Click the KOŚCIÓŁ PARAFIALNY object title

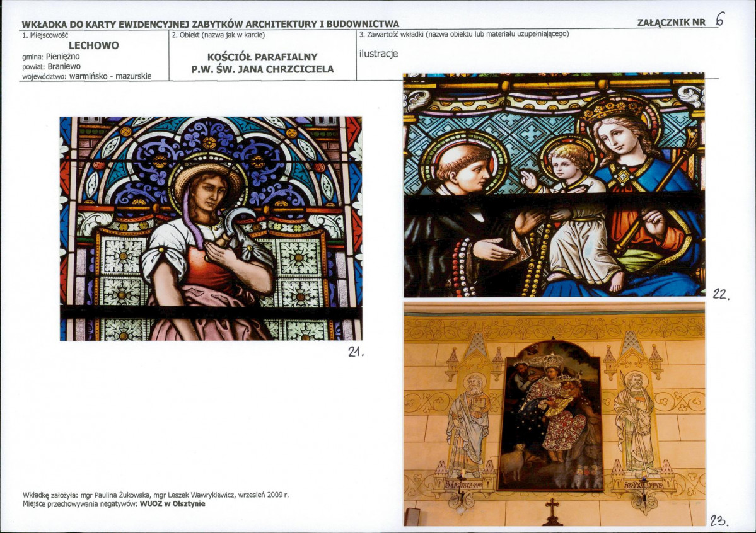pos(262,57)
